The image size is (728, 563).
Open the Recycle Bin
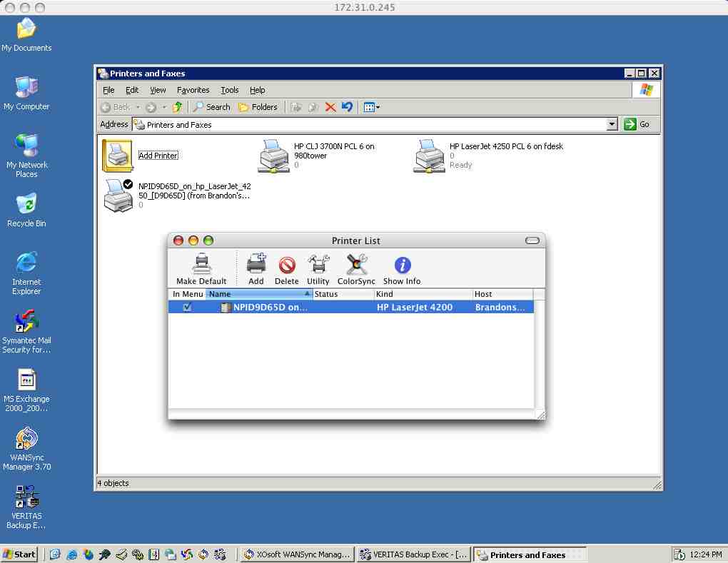tap(26, 211)
